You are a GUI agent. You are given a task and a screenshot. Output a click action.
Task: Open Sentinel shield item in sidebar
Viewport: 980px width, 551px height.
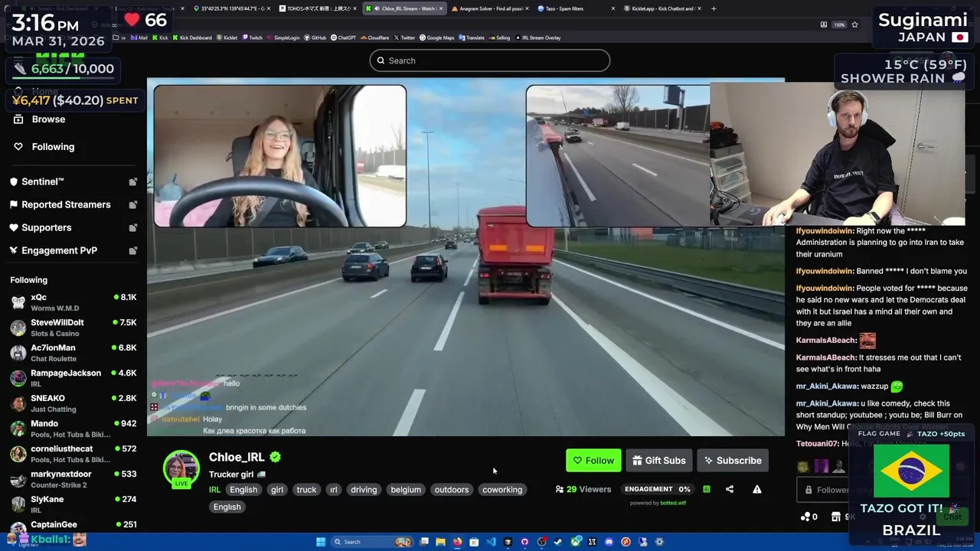tap(73, 181)
